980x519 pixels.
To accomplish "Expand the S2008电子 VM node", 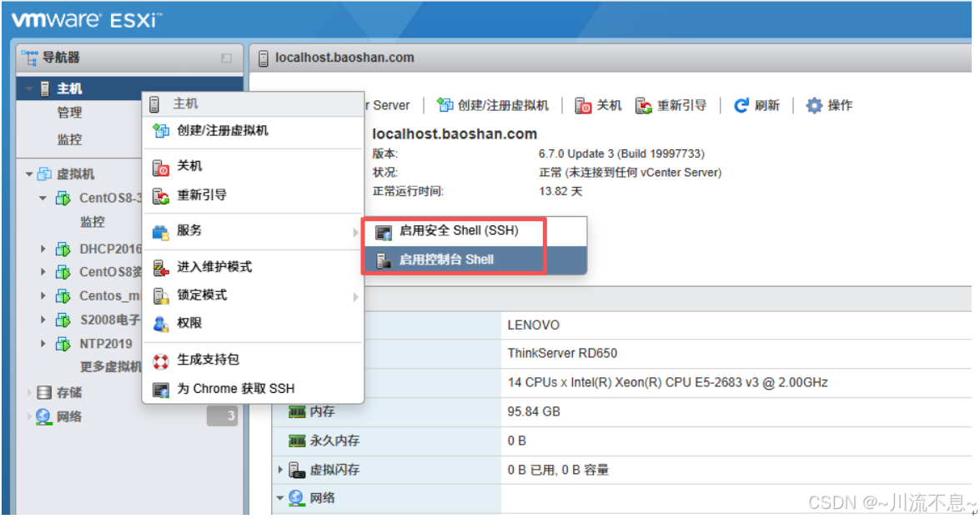I will coord(43,320).
